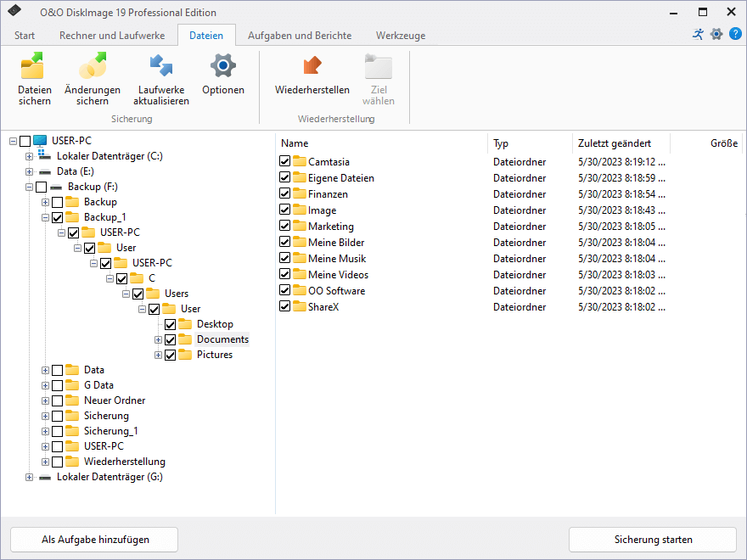Click the Camtasia folder icon

(x=300, y=161)
